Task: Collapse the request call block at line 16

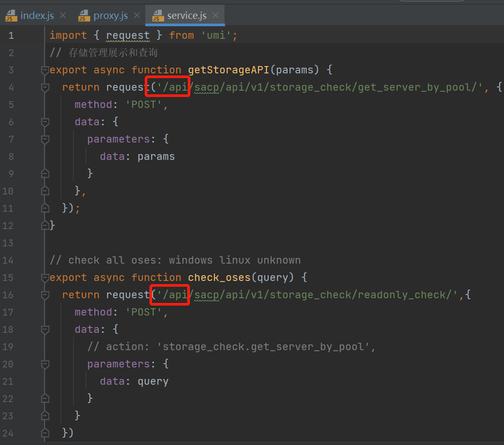Action: tap(45, 295)
